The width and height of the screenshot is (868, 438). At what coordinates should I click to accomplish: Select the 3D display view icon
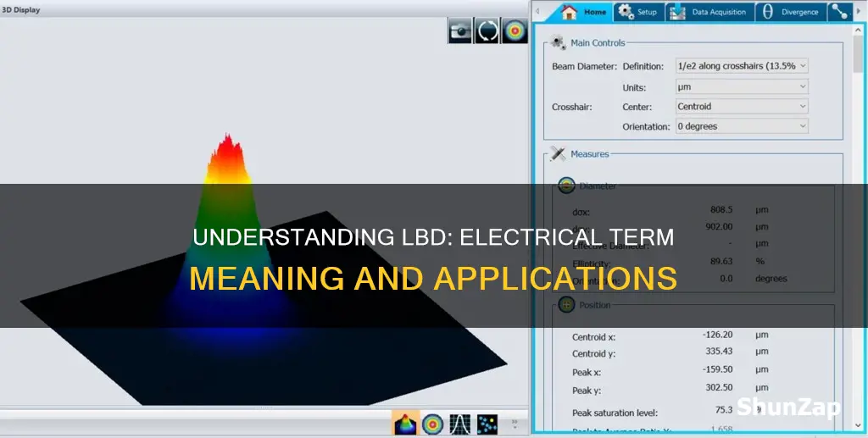[x=405, y=424]
